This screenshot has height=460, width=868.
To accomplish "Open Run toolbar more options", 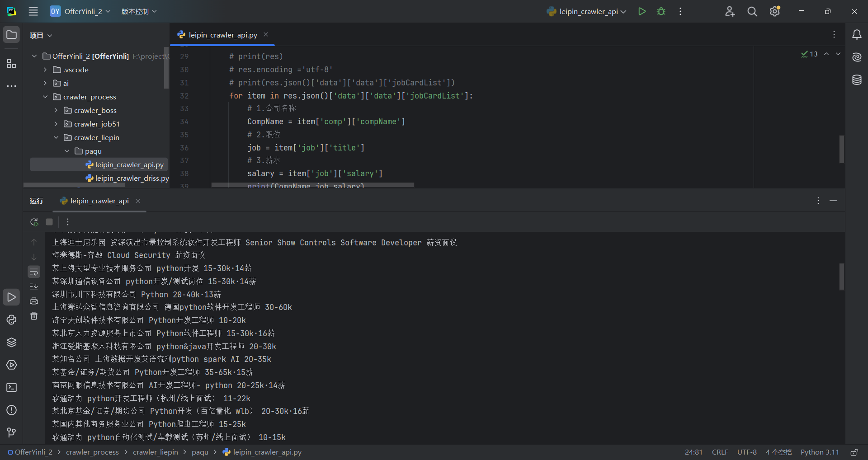I will click(x=68, y=222).
